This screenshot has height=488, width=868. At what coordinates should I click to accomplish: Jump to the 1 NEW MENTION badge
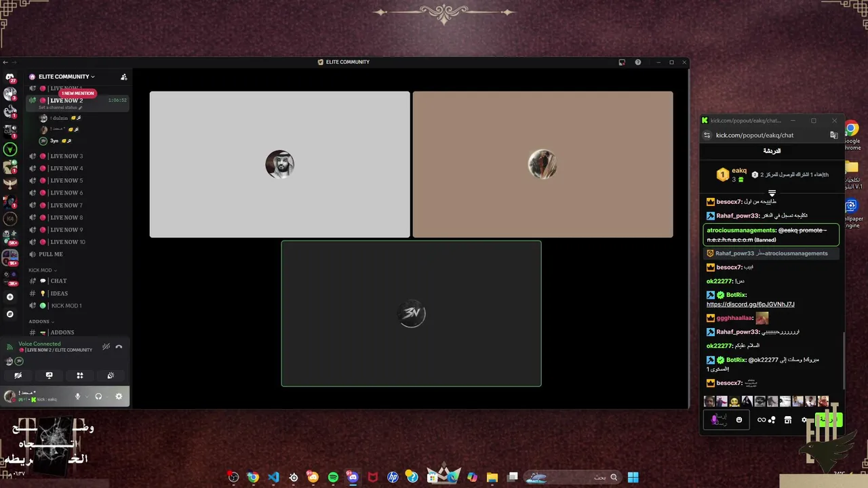(78, 93)
